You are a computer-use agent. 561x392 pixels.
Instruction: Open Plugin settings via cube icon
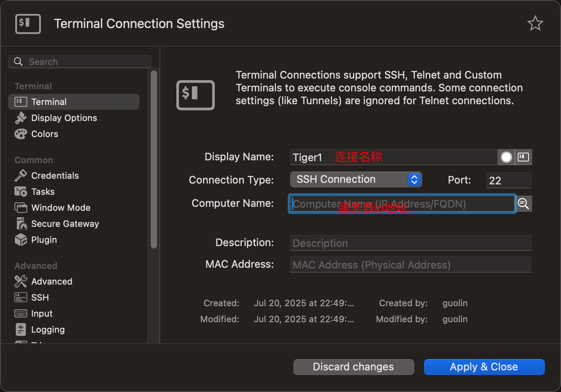point(20,239)
